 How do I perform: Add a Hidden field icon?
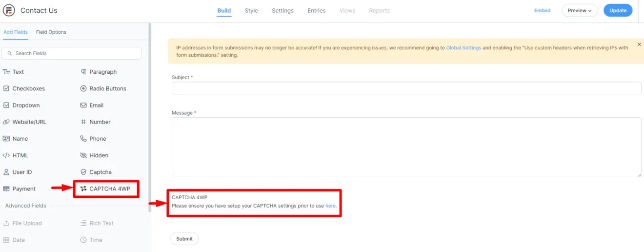(83, 155)
